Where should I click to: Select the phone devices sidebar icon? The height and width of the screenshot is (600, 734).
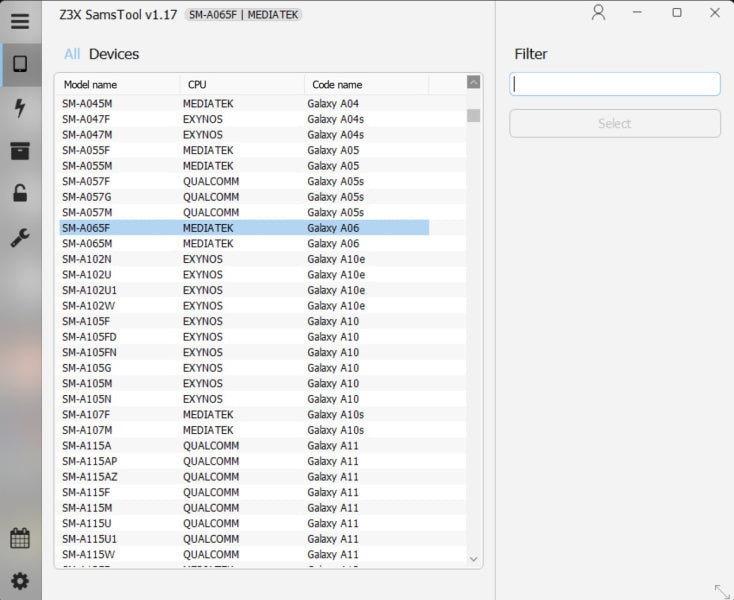20,65
